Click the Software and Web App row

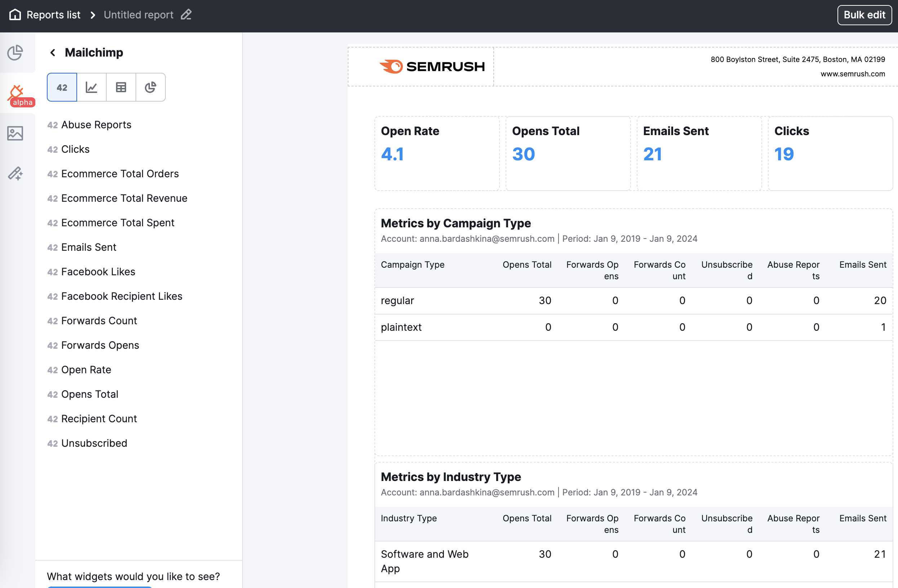(x=634, y=562)
